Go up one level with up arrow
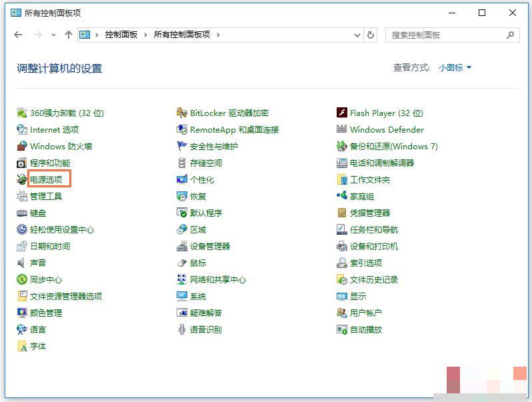This screenshot has width=532, height=402. click(x=68, y=35)
